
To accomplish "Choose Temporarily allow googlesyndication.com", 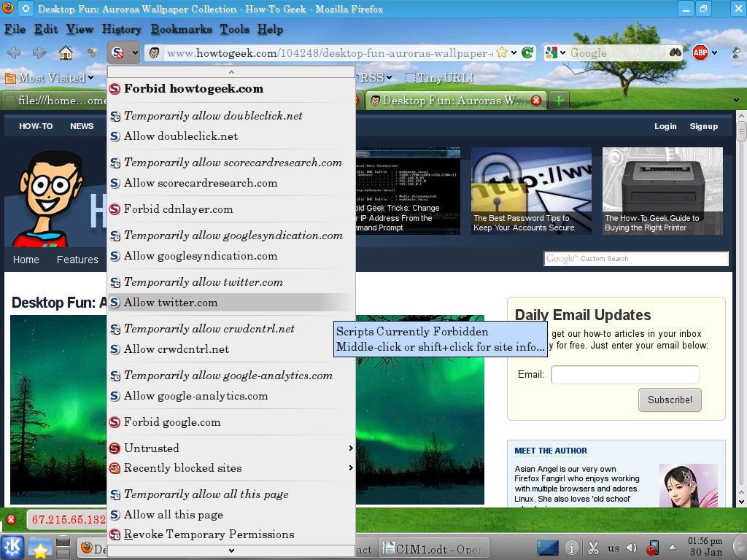I will pos(231,236).
